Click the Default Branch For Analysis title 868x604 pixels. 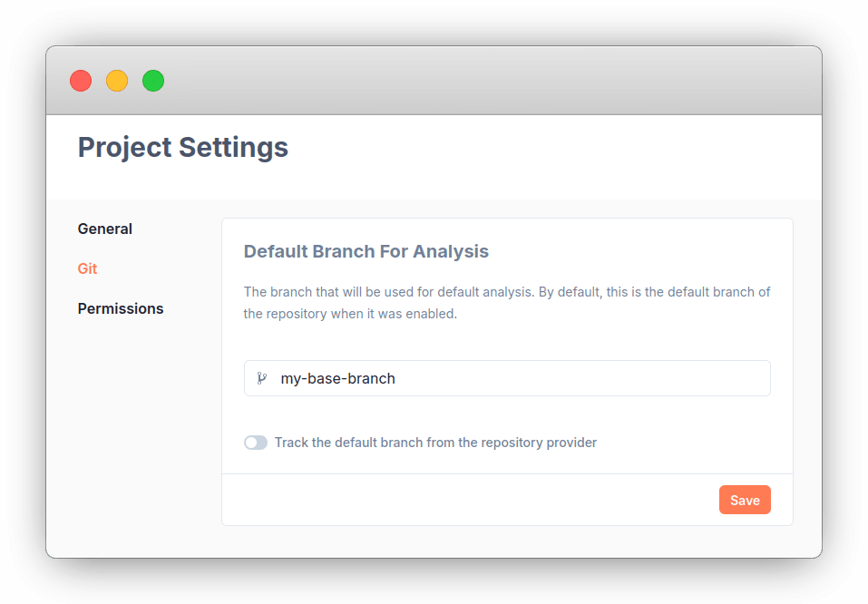point(366,251)
